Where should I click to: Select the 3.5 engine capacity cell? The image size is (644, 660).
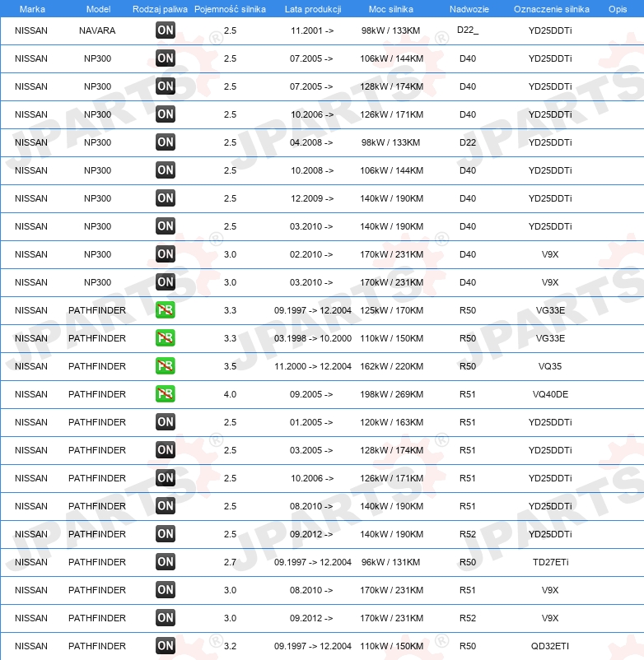[x=230, y=366]
